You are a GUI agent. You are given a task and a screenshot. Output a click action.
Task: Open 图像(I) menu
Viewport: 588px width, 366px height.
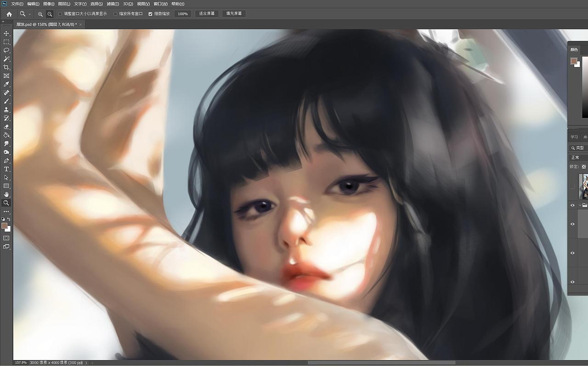[49, 4]
